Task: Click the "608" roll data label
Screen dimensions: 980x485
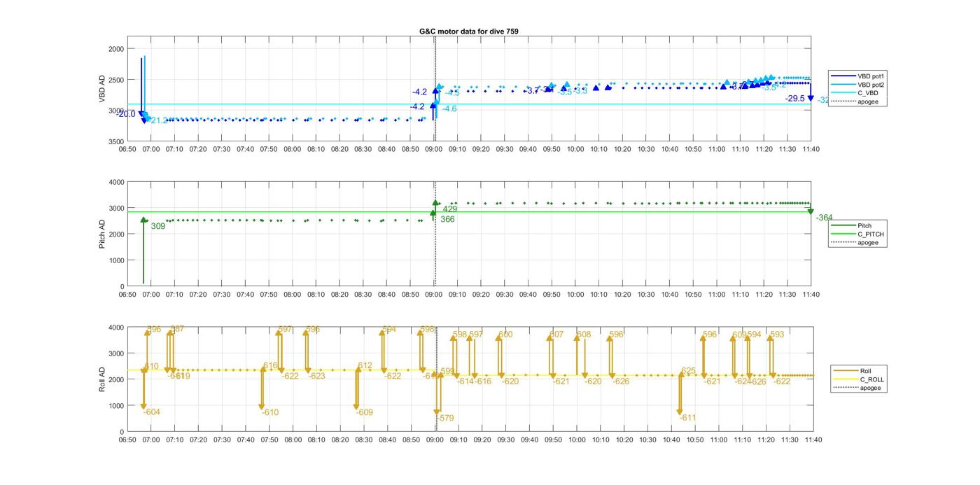Action: (584, 335)
